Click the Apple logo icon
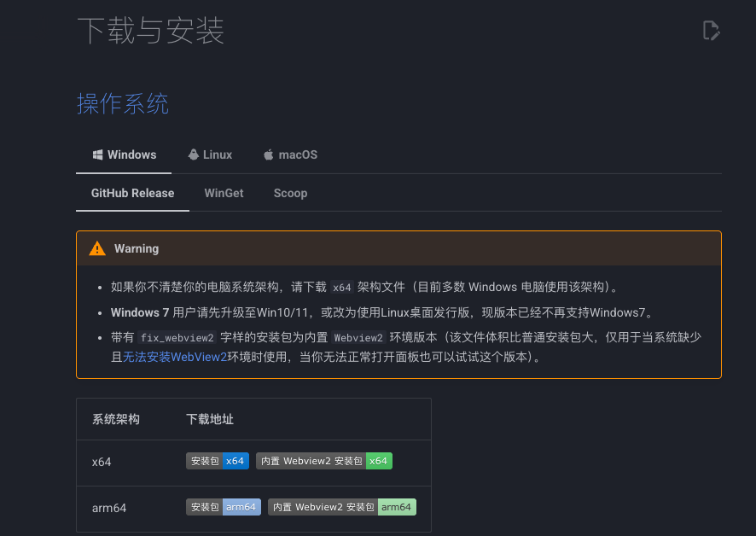The width and height of the screenshot is (756, 536). (x=269, y=154)
